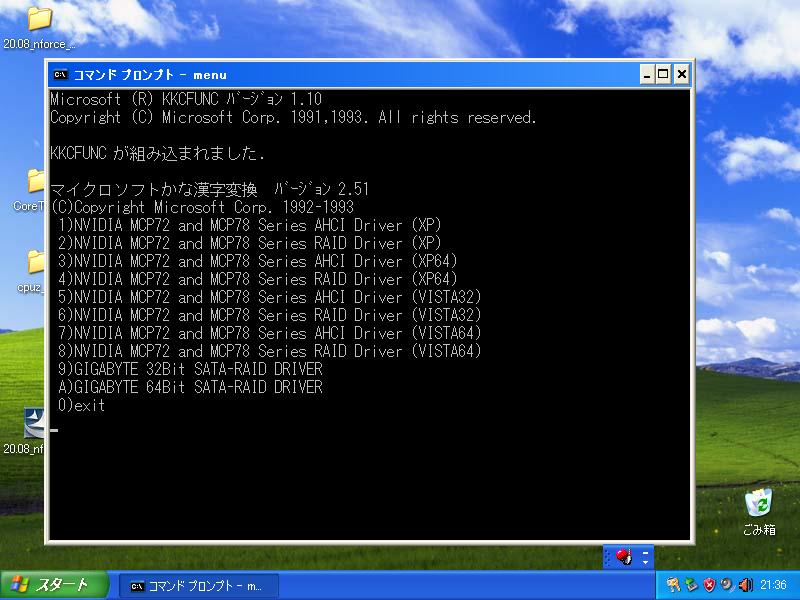Open the red security shield alert tray icon
800x600 pixels.
point(709,585)
